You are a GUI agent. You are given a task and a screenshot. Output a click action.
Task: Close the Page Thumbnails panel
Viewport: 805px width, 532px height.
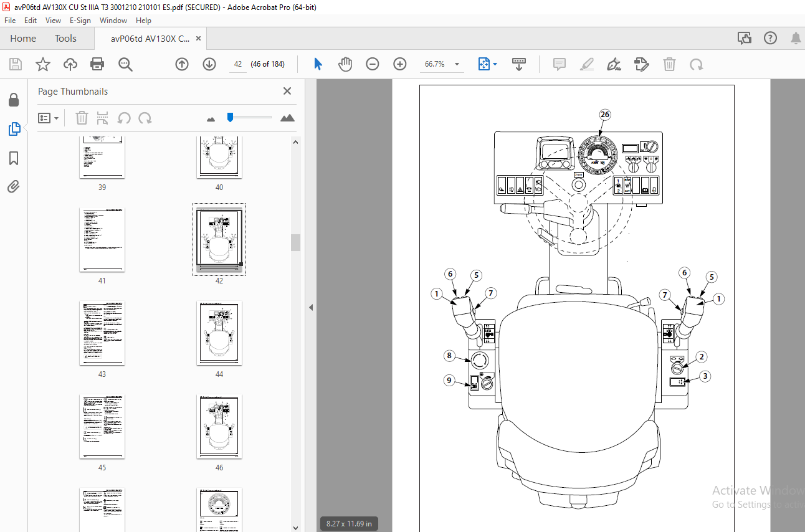pos(287,91)
